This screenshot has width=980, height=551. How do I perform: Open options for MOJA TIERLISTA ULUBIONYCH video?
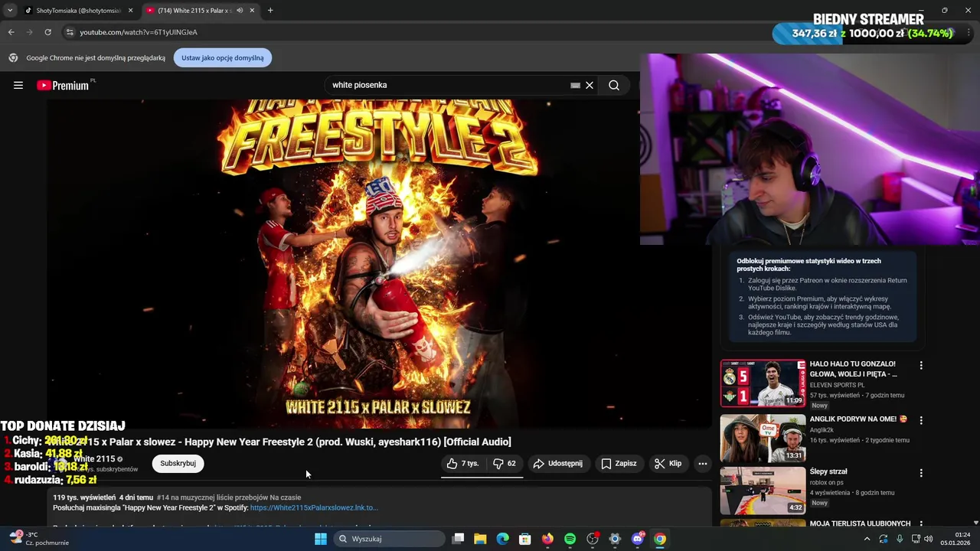click(x=921, y=525)
